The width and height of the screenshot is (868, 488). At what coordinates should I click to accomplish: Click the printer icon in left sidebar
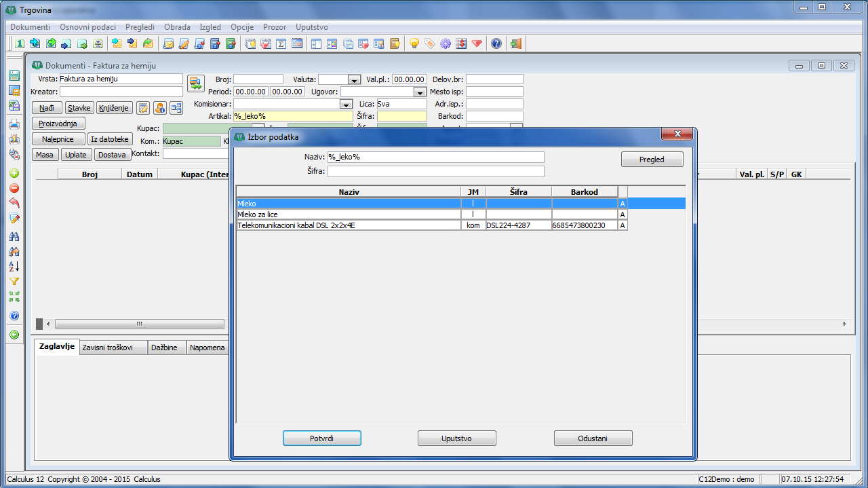pos(14,124)
